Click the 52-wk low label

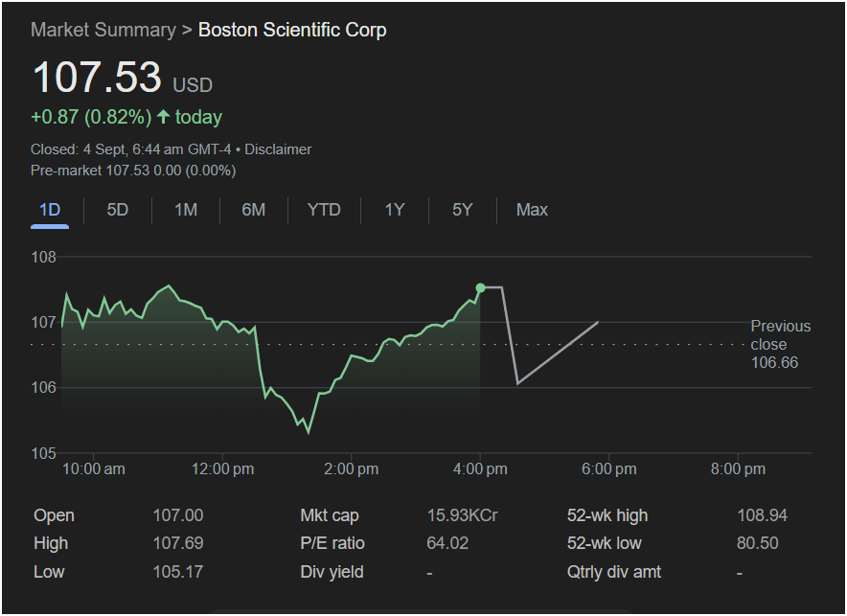tap(604, 543)
